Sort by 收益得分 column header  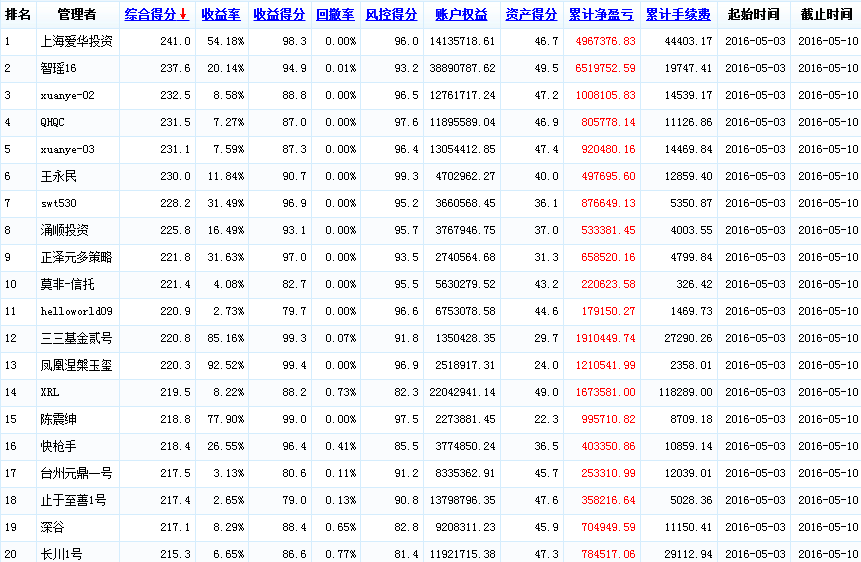coord(279,15)
